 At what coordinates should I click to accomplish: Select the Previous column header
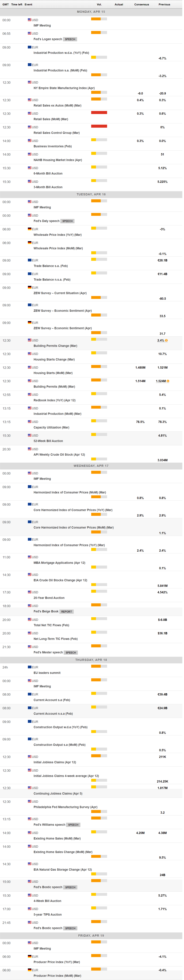click(164, 5)
